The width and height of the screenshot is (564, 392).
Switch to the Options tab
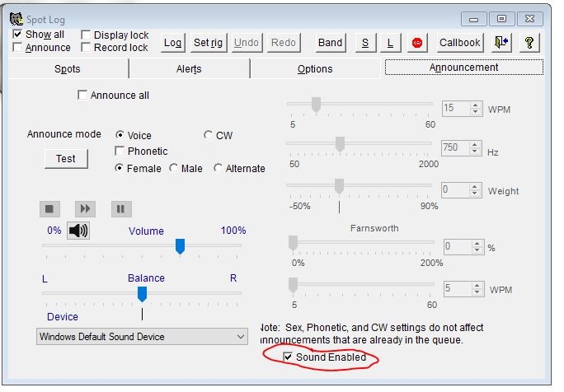[315, 68]
